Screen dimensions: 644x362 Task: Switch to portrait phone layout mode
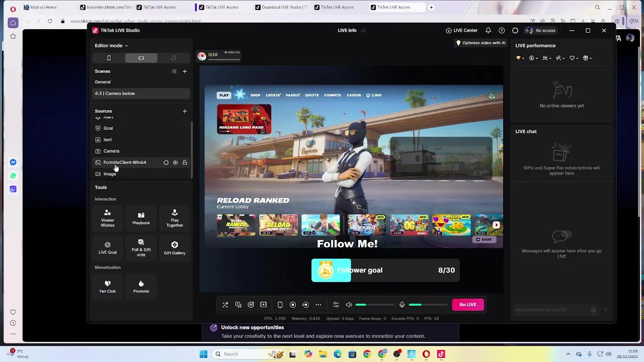click(109, 58)
